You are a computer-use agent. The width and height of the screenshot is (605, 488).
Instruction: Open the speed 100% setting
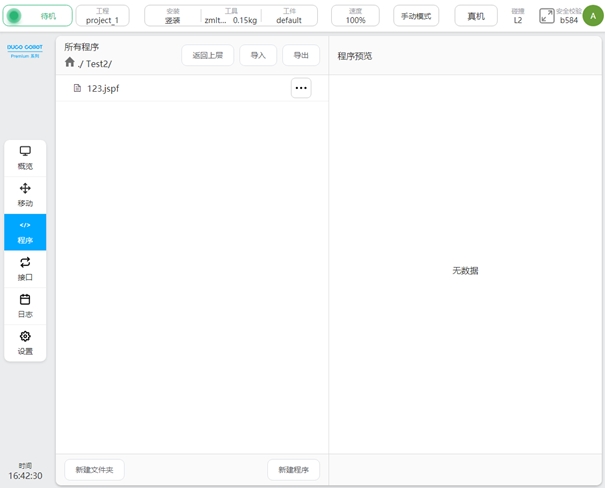click(356, 16)
